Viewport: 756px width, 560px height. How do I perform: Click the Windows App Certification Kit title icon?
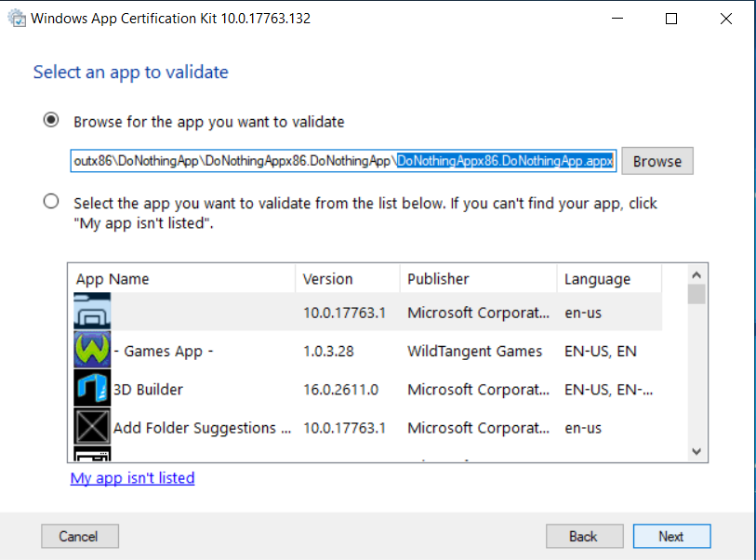(x=18, y=19)
